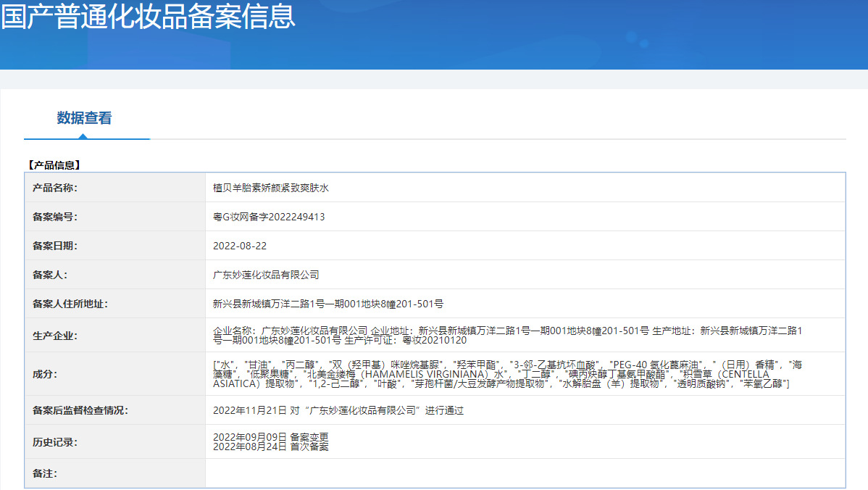Click the 国产普通化妆品备案信息 page title
This screenshot has width=868, height=490.
tap(149, 16)
